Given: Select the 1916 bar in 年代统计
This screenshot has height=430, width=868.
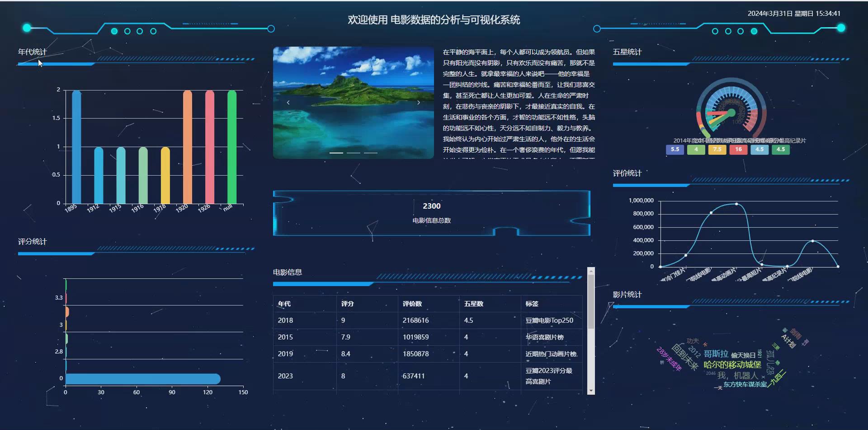Looking at the screenshot, I should (x=143, y=175).
